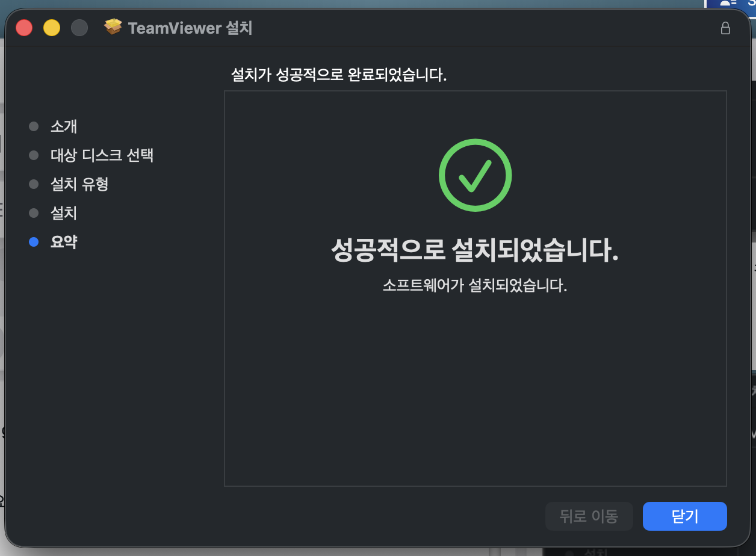This screenshot has width=756, height=556.
Task: Click the green checkmark success icon
Action: point(475,175)
